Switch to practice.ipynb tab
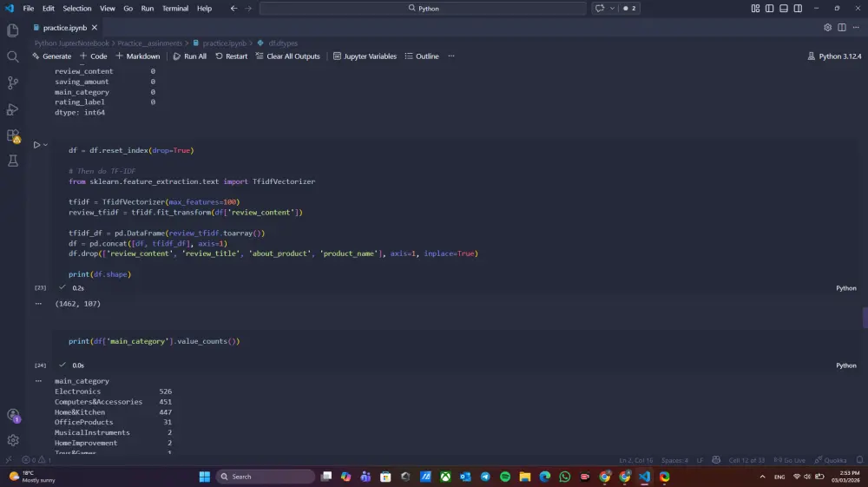This screenshot has width=868, height=487. 65,28
